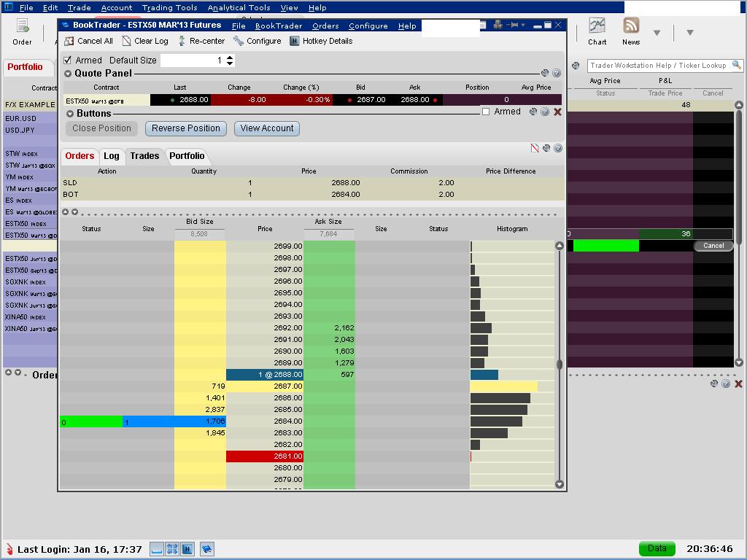747x560 pixels.
Task: Decrease Default Size with down arrow
Action: coord(230,63)
